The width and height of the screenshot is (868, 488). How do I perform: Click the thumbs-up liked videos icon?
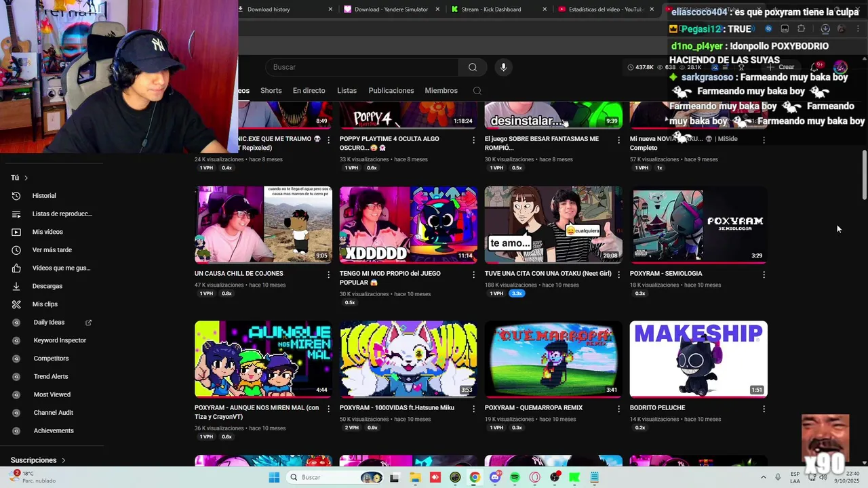point(16,268)
